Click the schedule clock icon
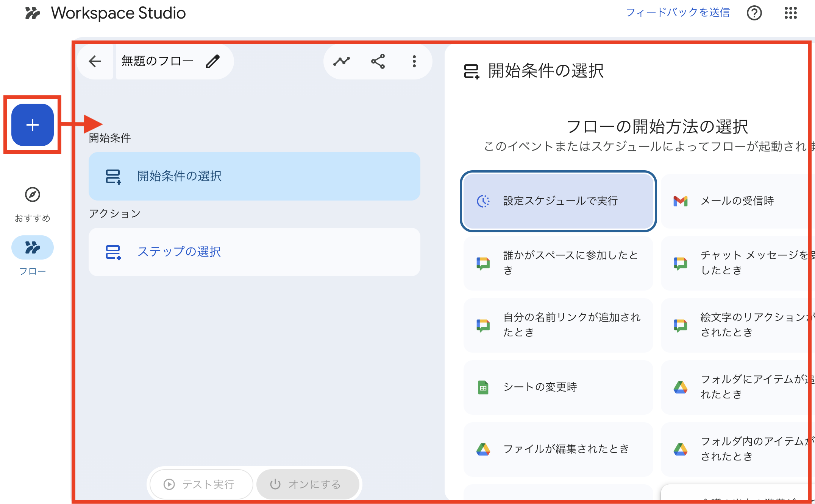 pyautogui.click(x=483, y=201)
